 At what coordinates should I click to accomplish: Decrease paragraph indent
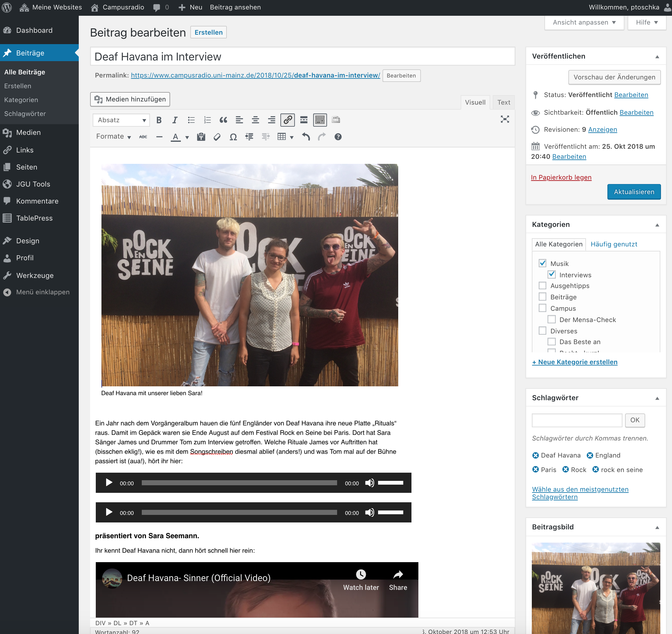tap(250, 137)
